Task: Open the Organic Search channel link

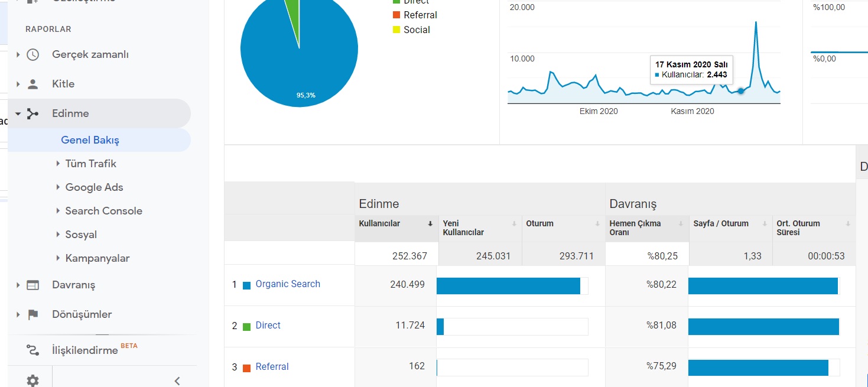Action: click(x=288, y=284)
